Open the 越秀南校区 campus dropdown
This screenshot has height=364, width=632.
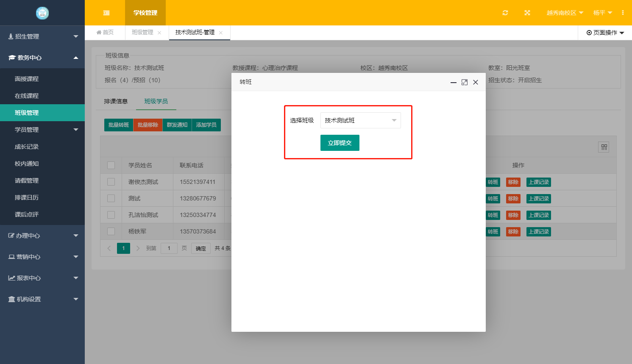[565, 13]
